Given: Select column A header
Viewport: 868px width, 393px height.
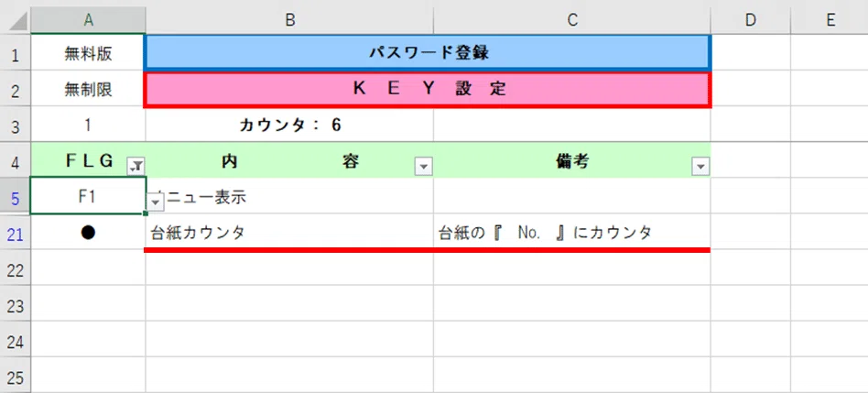Looking at the screenshot, I should pyautogui.click(x=88, y=21).
